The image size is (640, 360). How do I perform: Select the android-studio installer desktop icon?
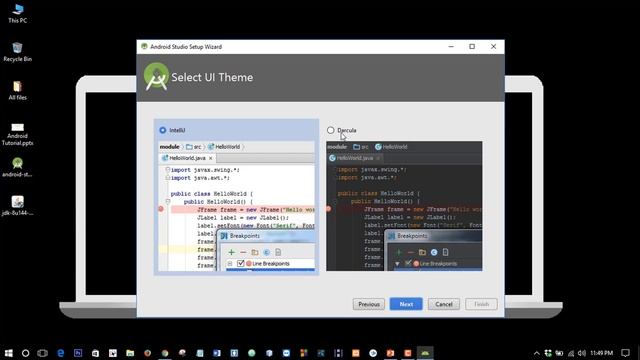coord(18,167)
